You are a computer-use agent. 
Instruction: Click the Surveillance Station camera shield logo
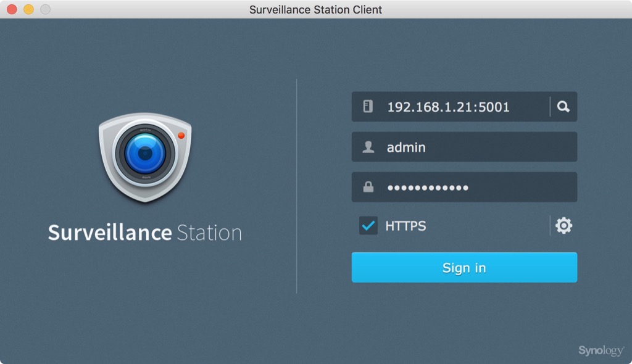[145, 157]
